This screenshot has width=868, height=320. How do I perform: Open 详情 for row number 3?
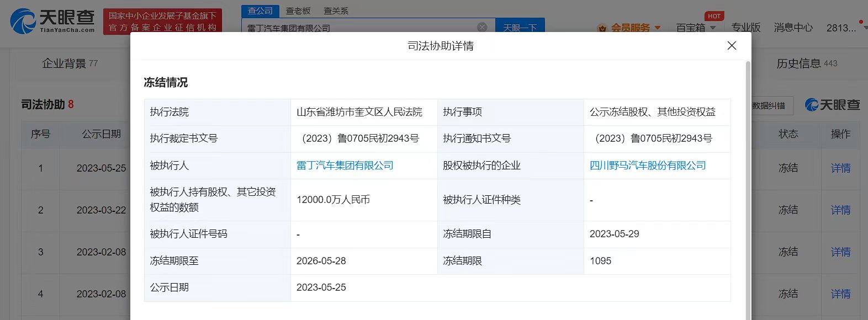point(840,252)
